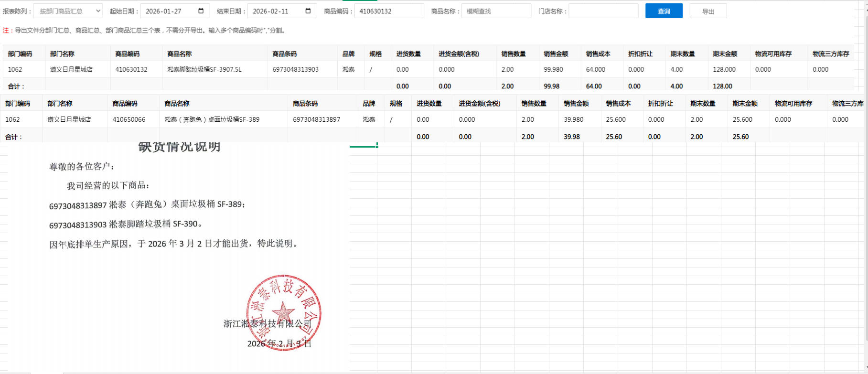Click the empty 门店名称 store name field
Screen dimensions: 868x374
click(603, 11)
